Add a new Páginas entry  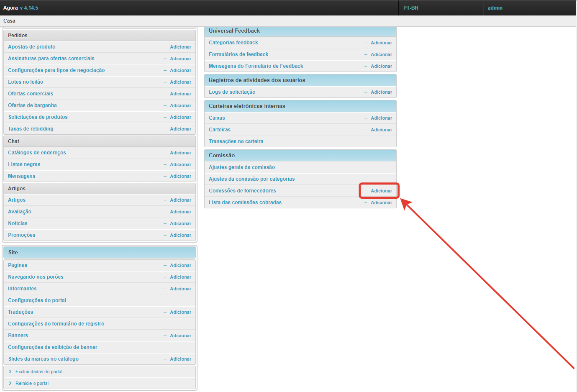pyautogui.click(x=180, y=266)
